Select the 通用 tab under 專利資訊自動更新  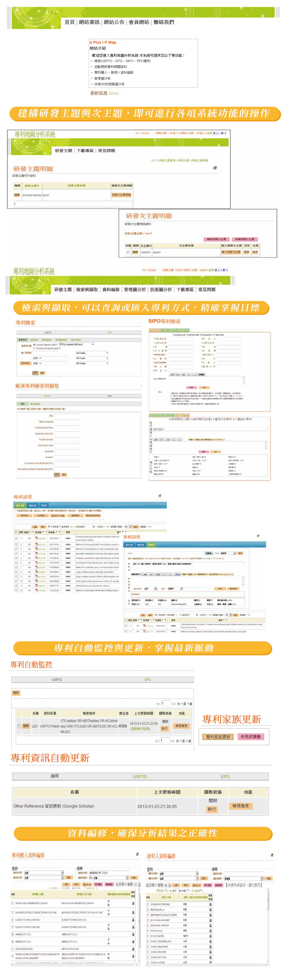coord(55,776)
